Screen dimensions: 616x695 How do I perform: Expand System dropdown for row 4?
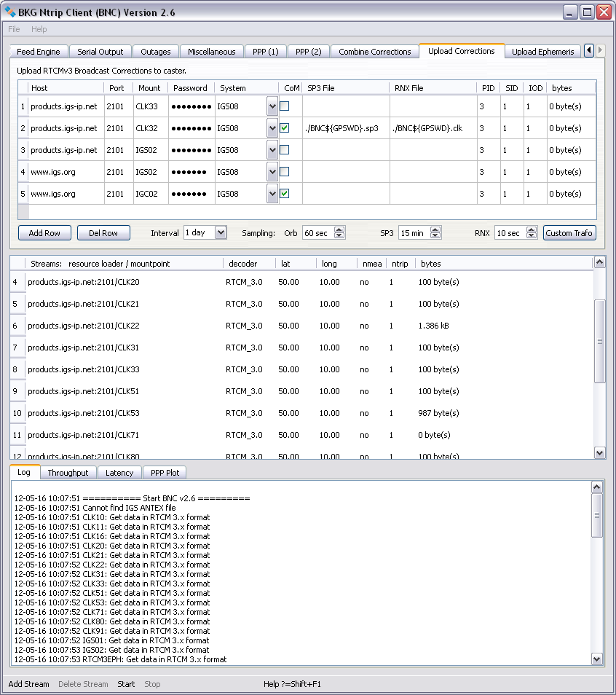pos(272,172)
